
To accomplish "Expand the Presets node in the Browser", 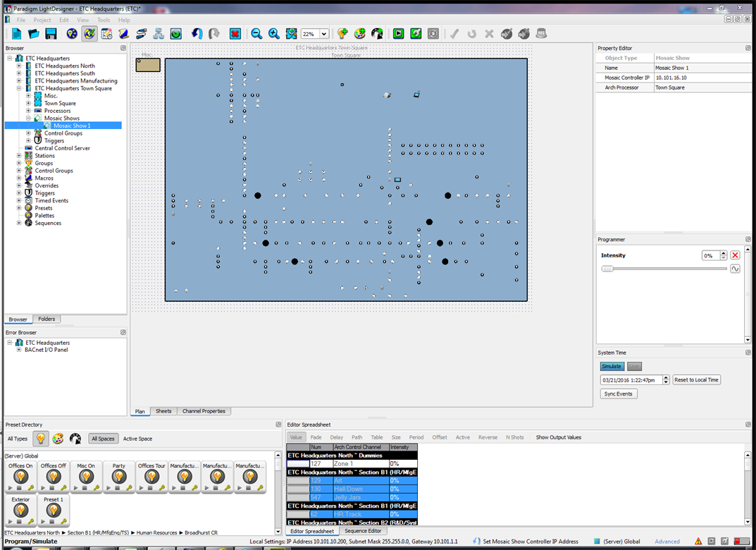I will (x=19, y=208).
